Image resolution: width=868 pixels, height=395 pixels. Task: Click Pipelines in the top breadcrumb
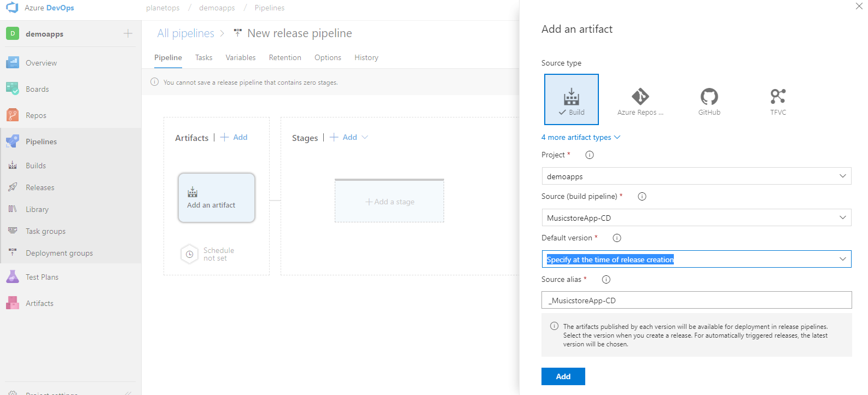pos(270,8)
